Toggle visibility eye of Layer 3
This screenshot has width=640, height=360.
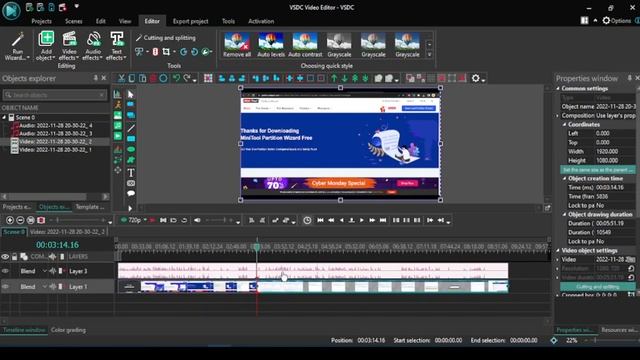click(x=5, y=271)
